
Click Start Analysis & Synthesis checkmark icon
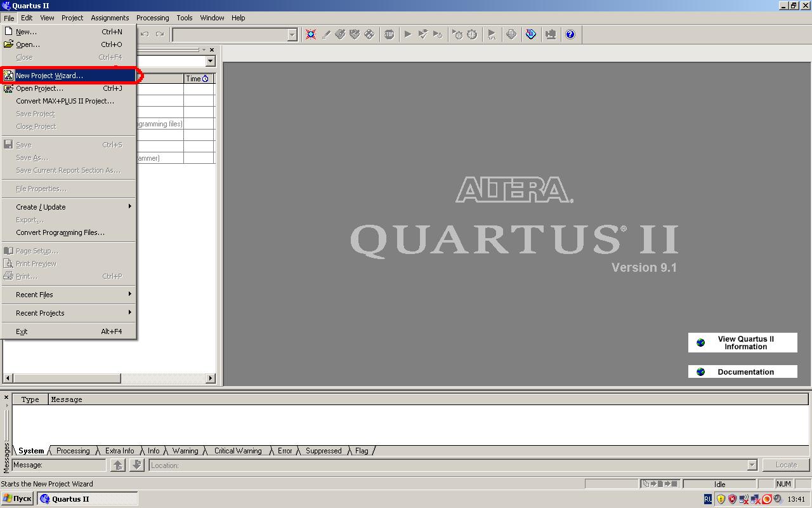coord(422,34)
